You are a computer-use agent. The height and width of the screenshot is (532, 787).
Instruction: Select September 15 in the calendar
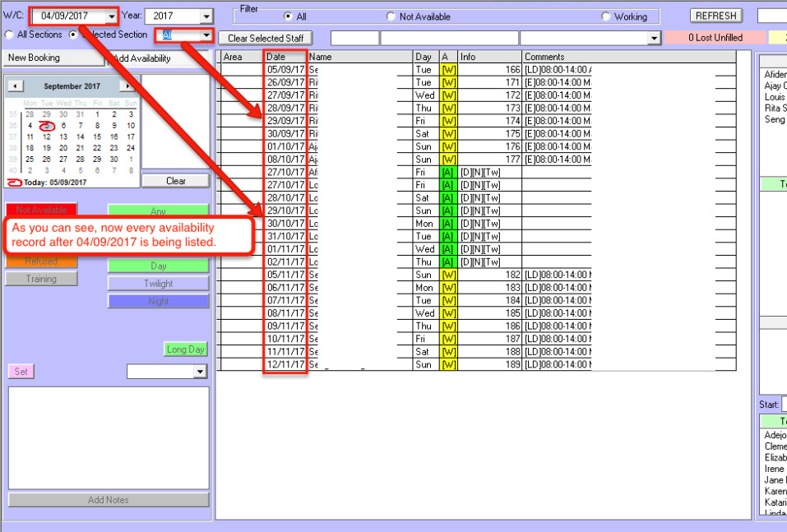(x=97, y=136)
